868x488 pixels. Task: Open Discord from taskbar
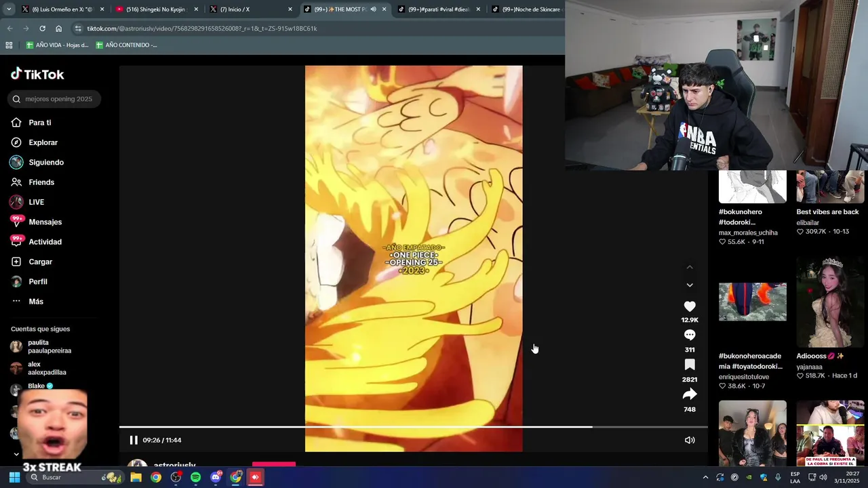216,477
